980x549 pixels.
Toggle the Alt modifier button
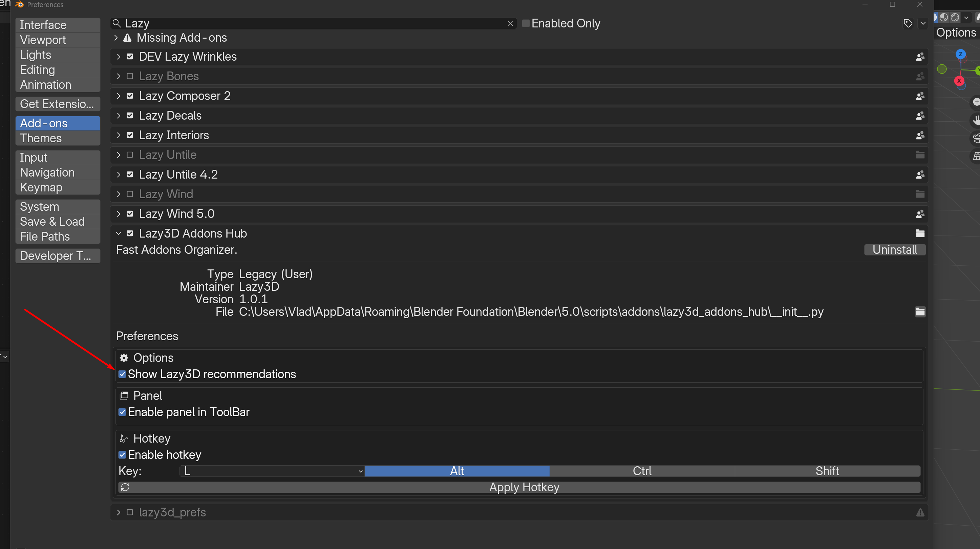[457, 471]
